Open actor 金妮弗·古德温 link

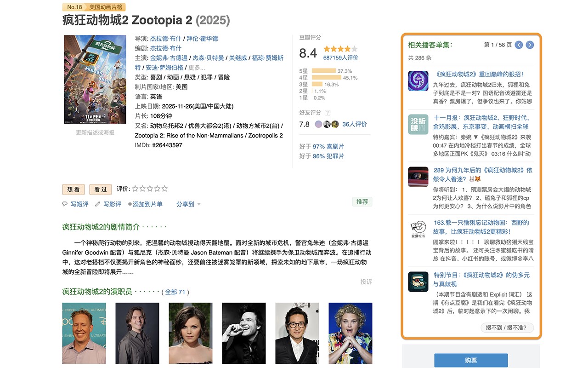[x=169, y=58]
